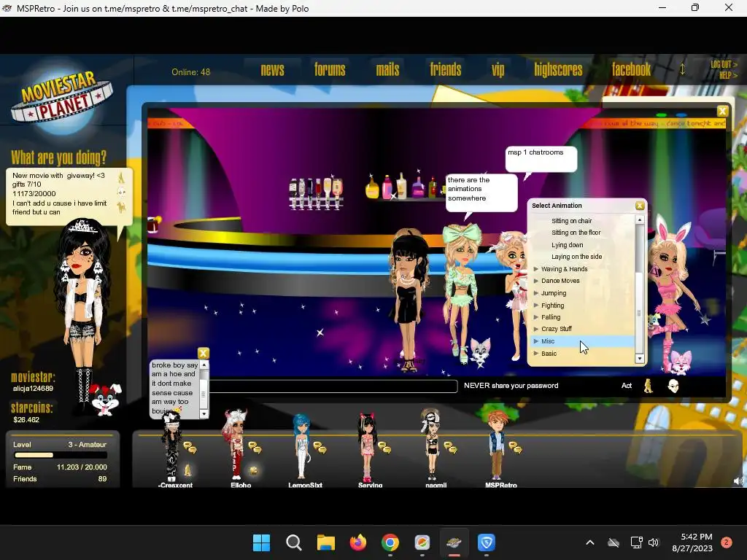Image resolution: width=747 pixels, height=560 pixels.
Task: Open chat bubbles for Serving
Action: click(384, 448)
